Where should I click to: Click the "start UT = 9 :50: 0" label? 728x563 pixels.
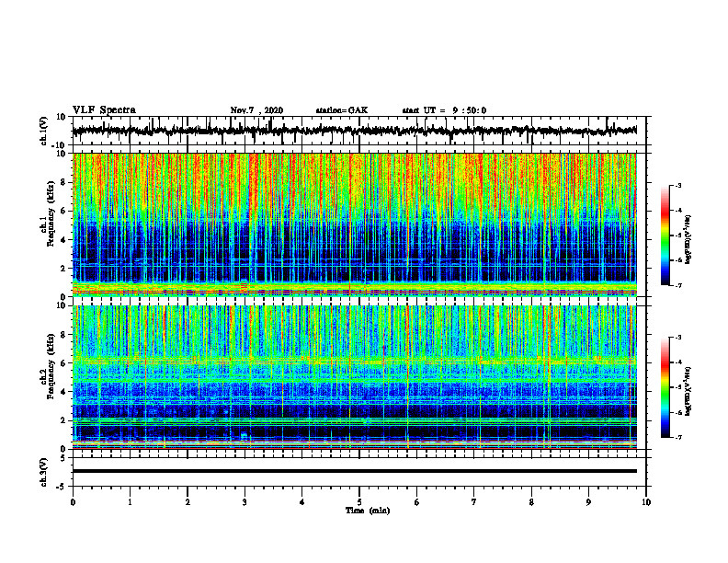pos(444,110)
